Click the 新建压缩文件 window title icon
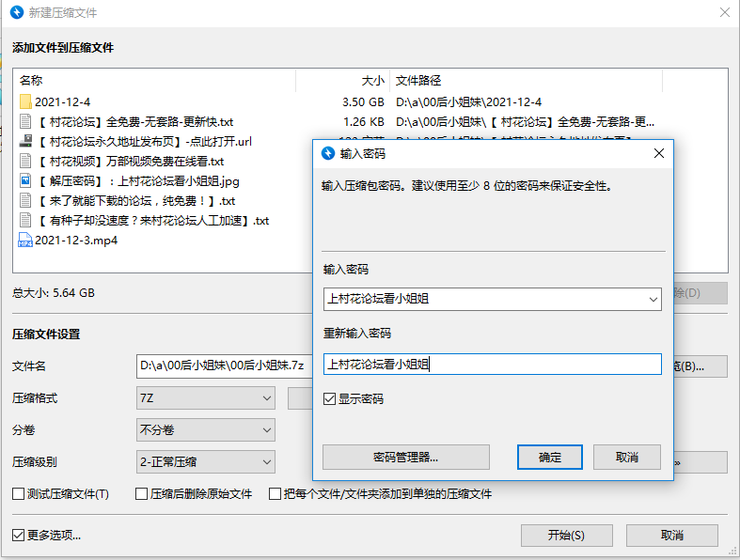The width and height of the screenshot is (740, 560). pyautogui.click(x=13, y=13)
